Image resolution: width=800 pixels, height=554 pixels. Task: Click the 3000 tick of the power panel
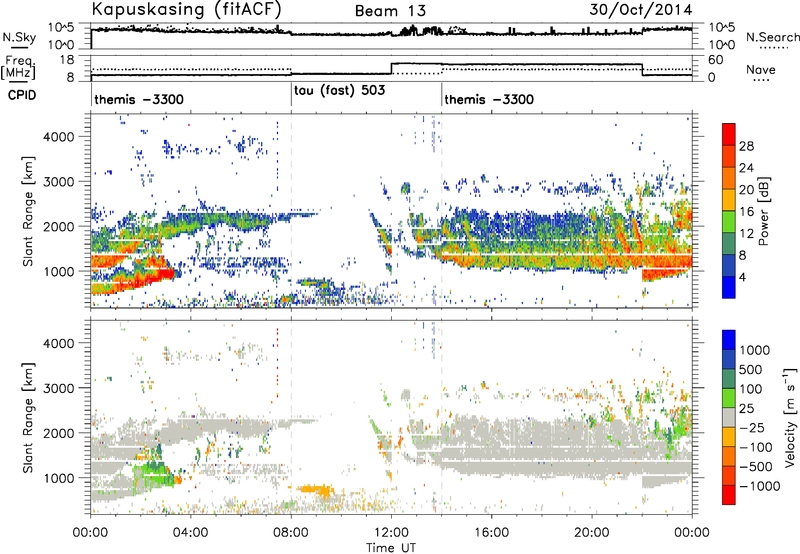click(x=58, y=181)
